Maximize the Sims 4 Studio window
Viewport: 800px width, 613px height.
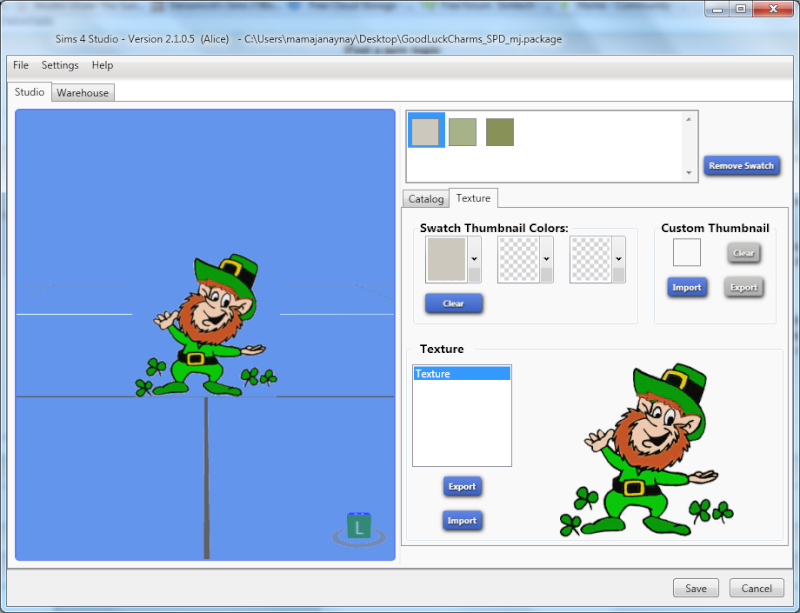[x=741, y=9]
